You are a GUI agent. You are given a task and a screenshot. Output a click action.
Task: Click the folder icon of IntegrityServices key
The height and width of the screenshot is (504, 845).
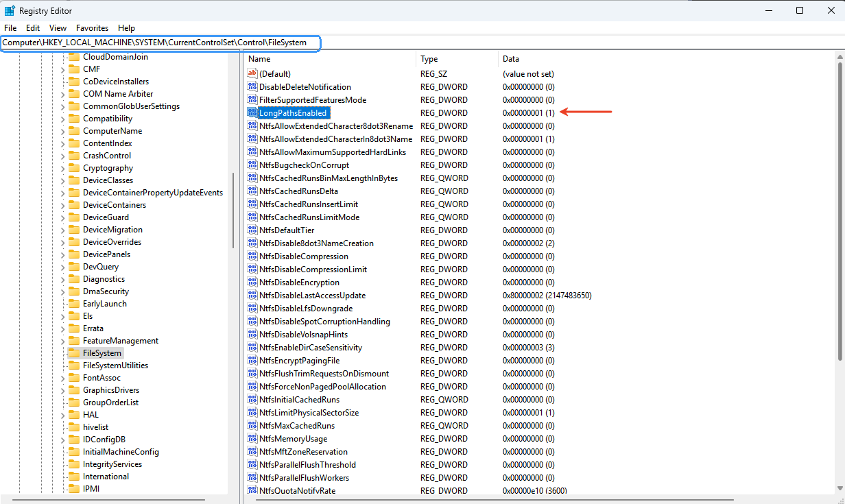tap(73, 464)
